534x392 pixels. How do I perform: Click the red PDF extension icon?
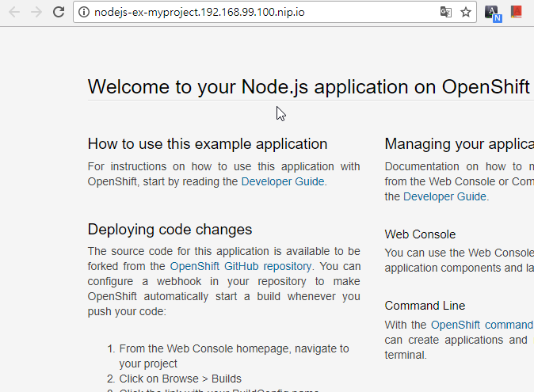[x=517, y=12]
